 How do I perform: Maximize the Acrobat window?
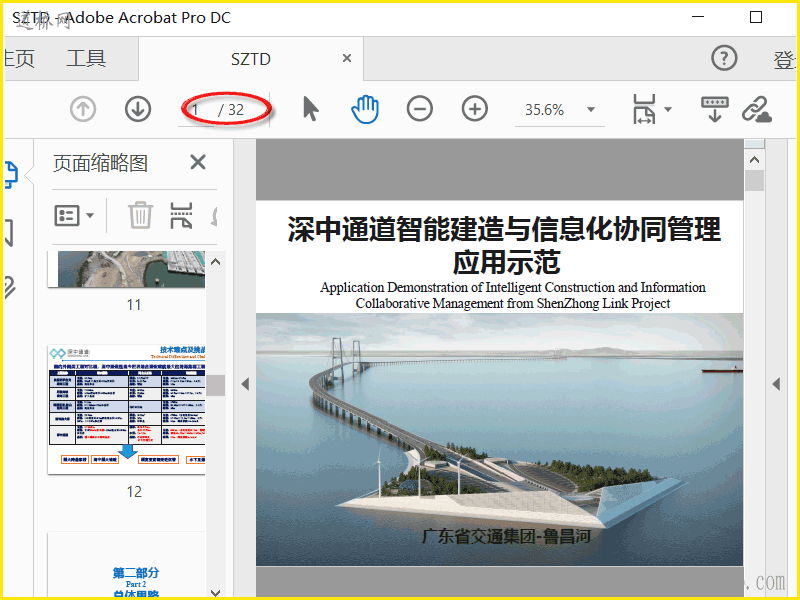(x=756, y=17)
